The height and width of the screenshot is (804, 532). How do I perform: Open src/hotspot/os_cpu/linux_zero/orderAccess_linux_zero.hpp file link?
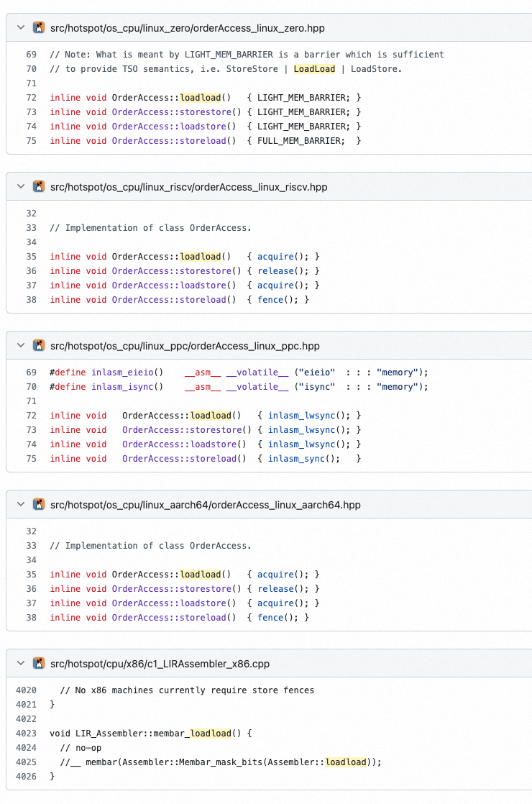[x=187, y=27]
